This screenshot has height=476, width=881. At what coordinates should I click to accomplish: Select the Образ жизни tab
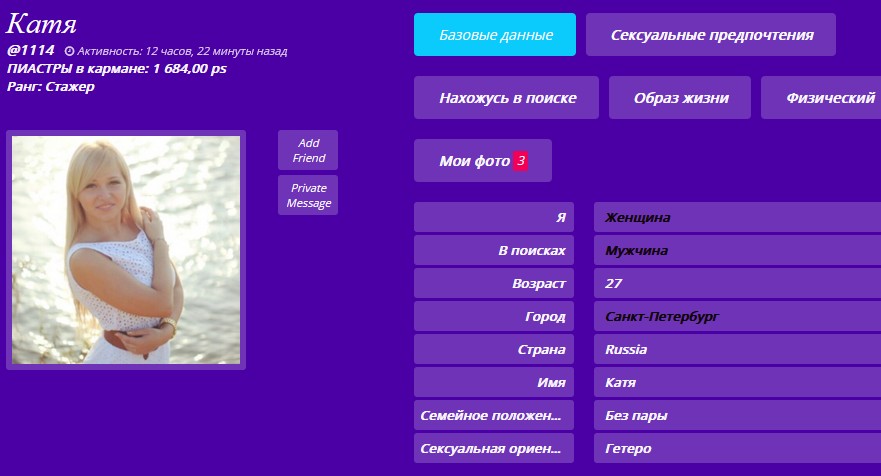pyautogui.click(x=680, y=98)
